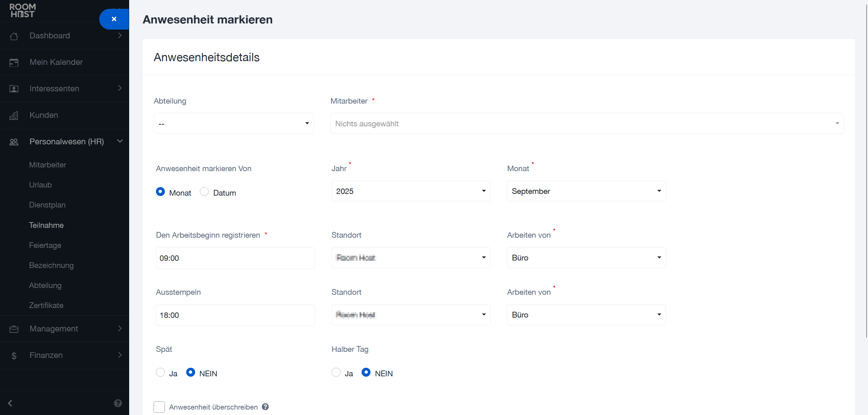The height and width of the screenshot is (415, 868).
Task: Open Zertifikate link in HR menu
Action: (46, 305)
